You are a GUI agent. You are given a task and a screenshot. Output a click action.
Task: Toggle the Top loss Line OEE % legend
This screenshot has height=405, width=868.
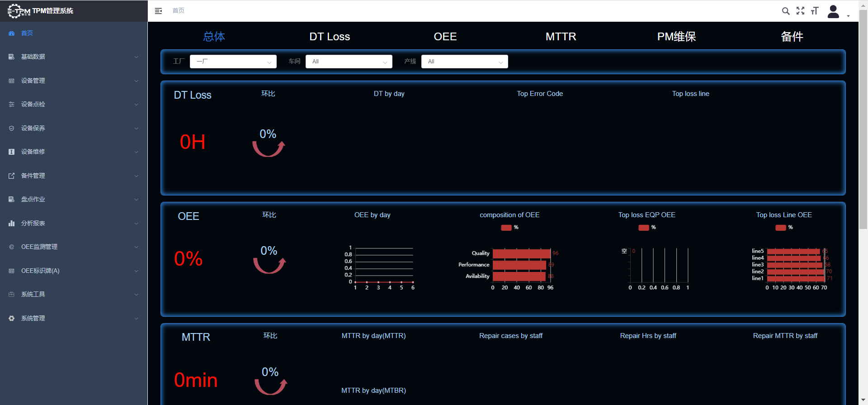(784, 228)
